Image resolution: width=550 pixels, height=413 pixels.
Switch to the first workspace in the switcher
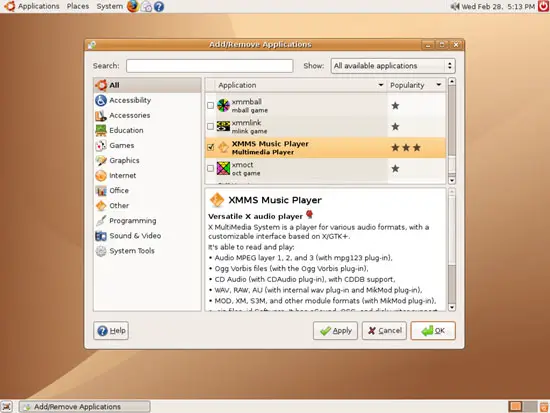pos(515,407)
